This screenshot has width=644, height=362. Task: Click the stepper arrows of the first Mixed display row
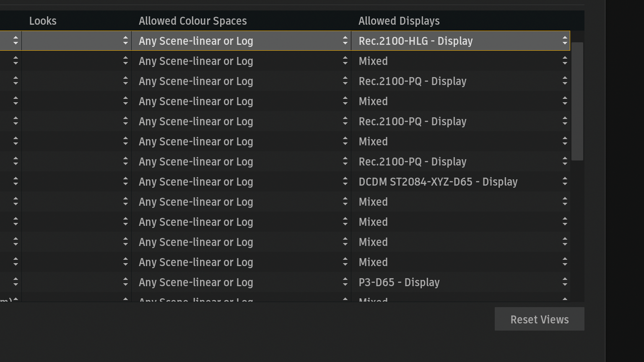coord(565,61)
